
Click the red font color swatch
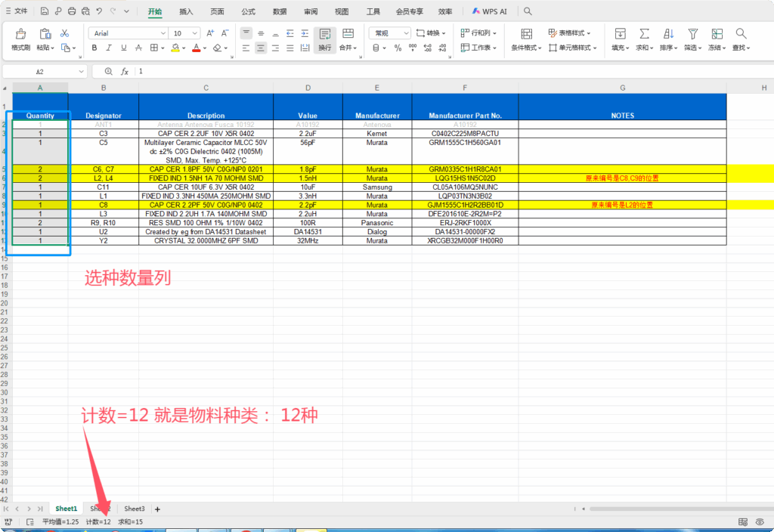click(196, 48)
